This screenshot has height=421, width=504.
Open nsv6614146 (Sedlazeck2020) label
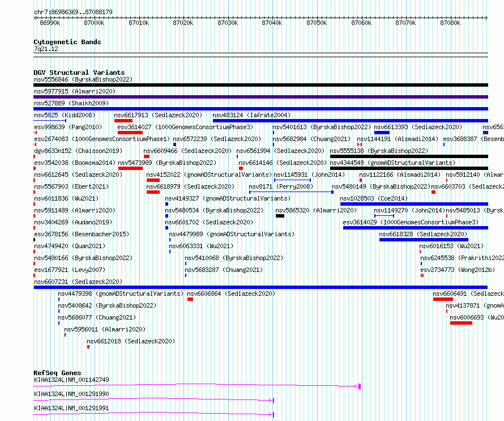click(283, 163)
